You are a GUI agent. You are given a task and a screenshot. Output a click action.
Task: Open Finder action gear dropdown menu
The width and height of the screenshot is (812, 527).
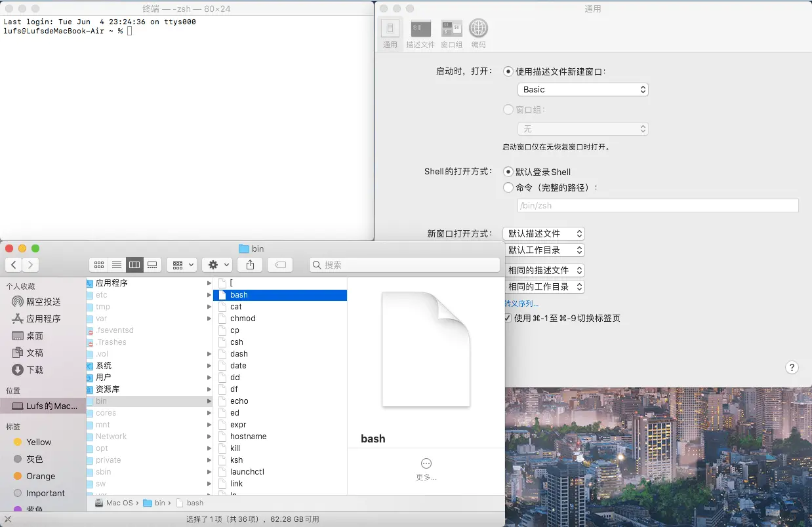point(217,265)
